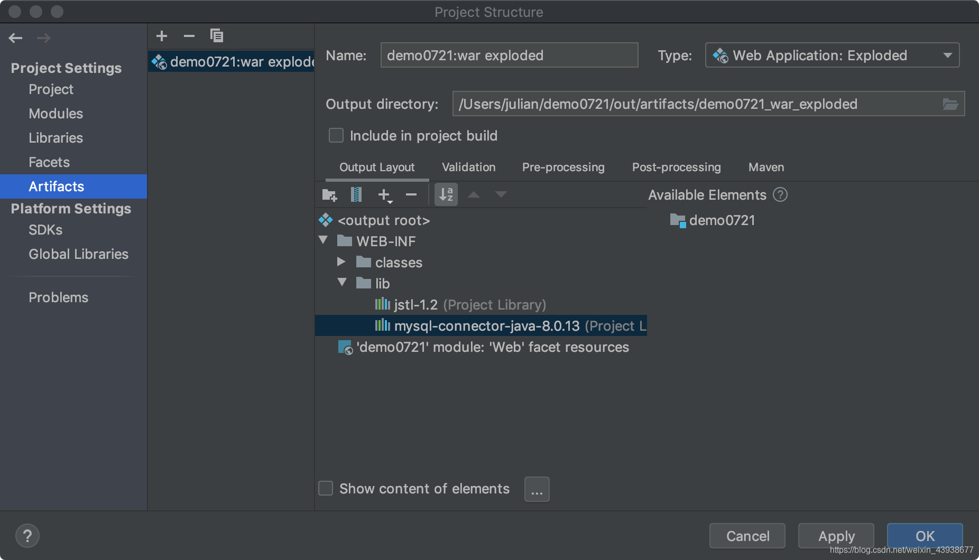Viewport: 979px width, 560px height.
Task: Open Global Libraries settings
Action: point(73,254)
